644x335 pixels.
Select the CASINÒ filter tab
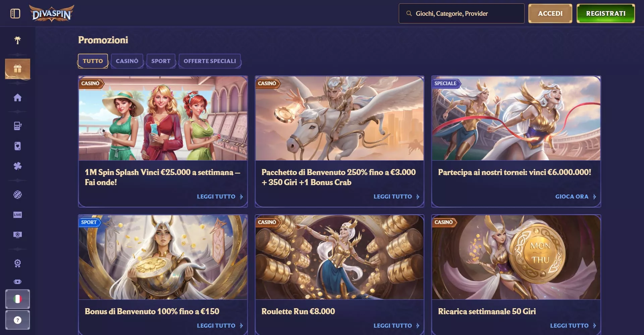(x=127, y=61)
